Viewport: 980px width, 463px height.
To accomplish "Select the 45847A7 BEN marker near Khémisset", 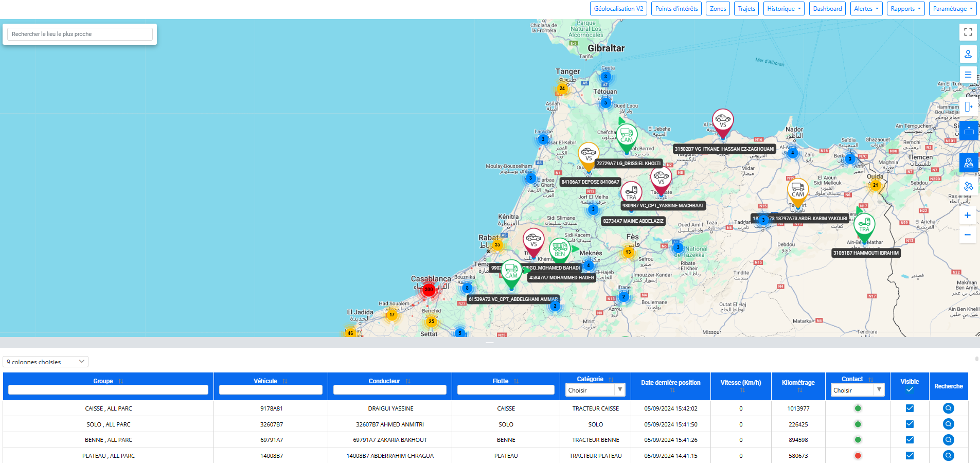I will (x=560, y=250).
